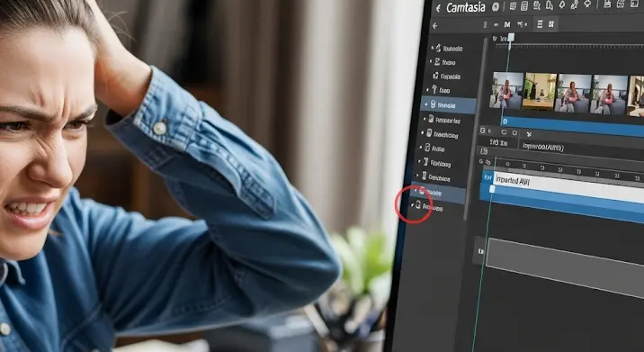Click the table-grid icon in Camtasia's top toolbar

tap(513, 5)
